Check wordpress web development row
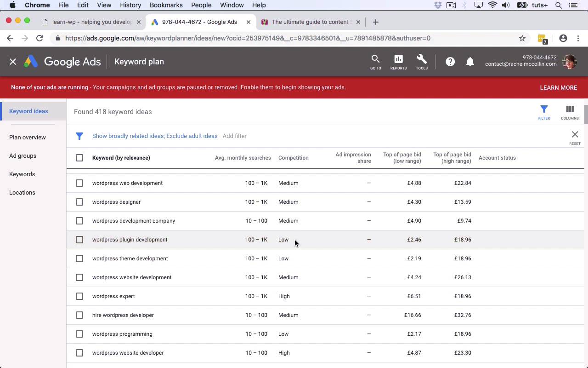This screenshot has width=588, height=368. click(x=79, y=183)
